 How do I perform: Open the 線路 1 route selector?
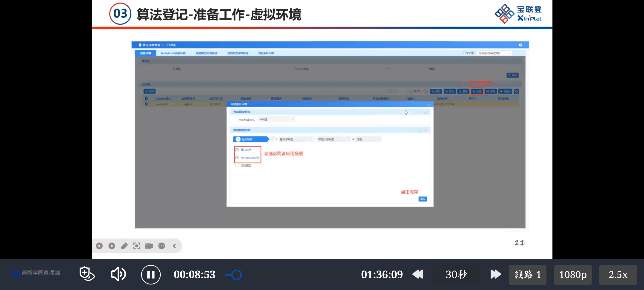527,275
